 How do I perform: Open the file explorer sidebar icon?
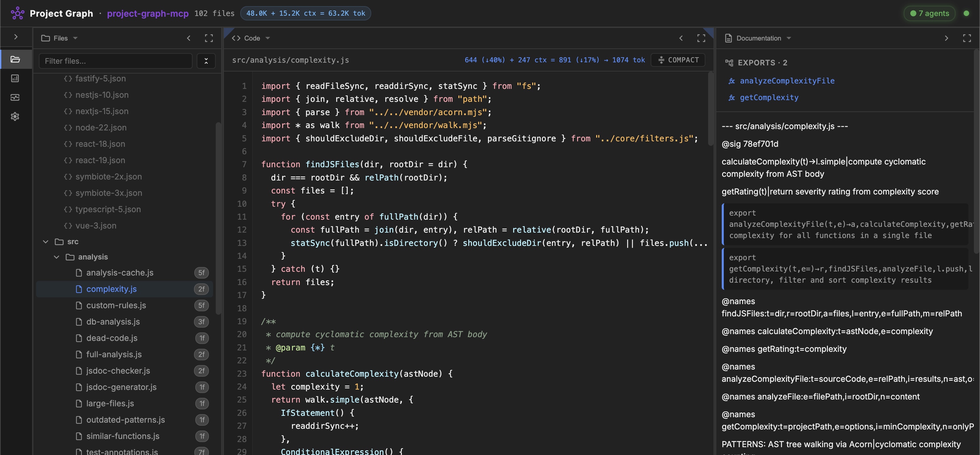pyautogui.click(x=15, y=59)
